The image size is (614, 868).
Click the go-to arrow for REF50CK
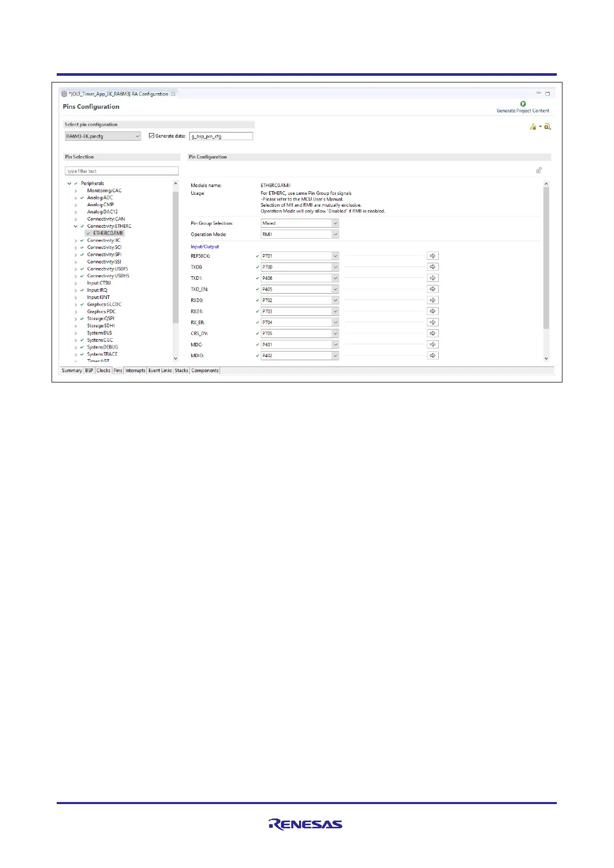[x=433, y=256]
